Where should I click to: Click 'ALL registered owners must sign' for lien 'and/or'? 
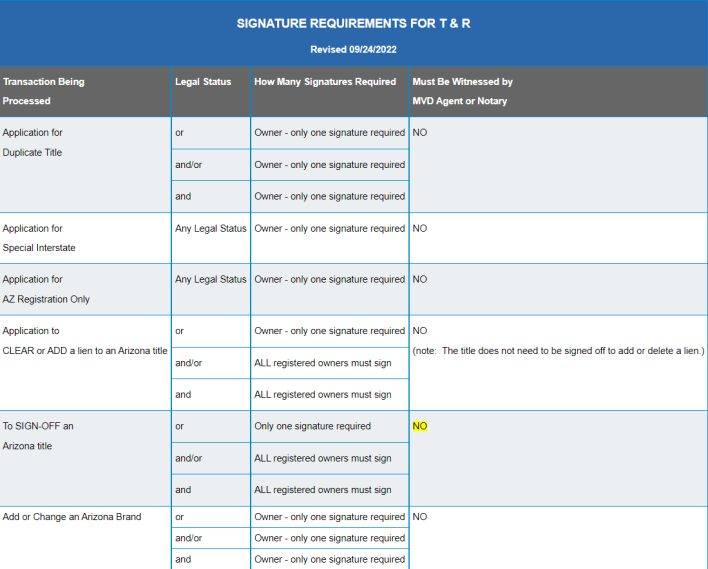pyautogui.click(x=330, y=363)
